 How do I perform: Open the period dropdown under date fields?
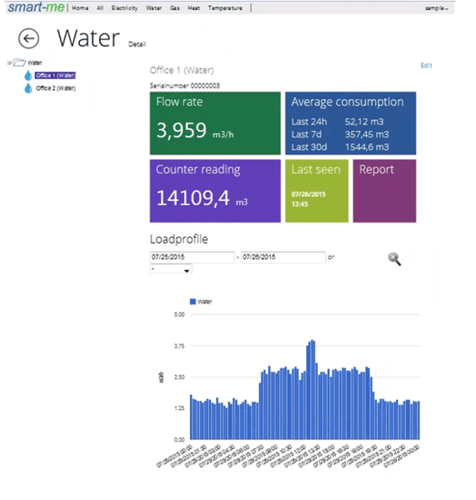[x=171, y=269]
